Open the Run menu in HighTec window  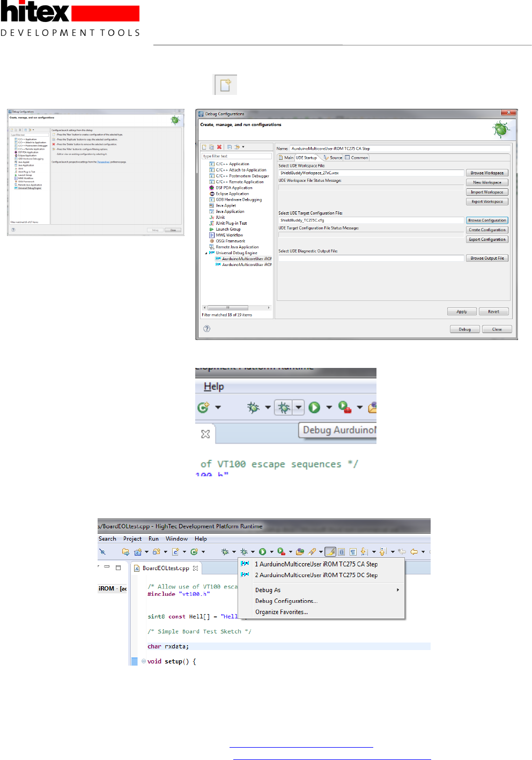[x=153, y=538]
